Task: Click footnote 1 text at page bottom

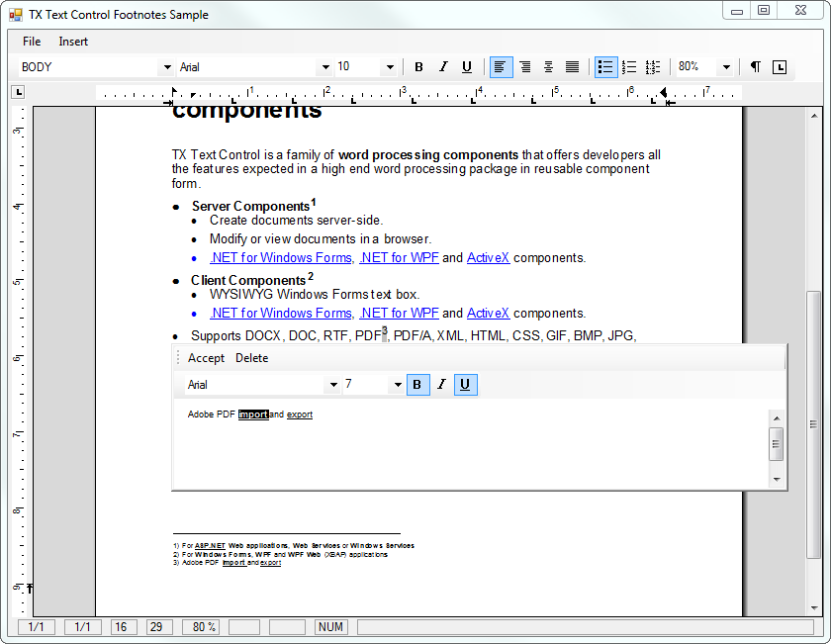Action: (294, 545)
